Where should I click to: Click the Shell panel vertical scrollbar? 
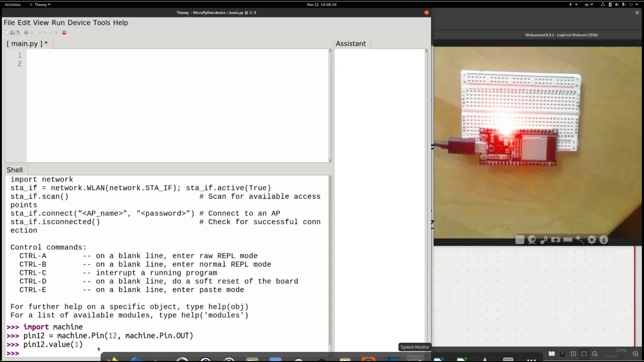point(330,264)
